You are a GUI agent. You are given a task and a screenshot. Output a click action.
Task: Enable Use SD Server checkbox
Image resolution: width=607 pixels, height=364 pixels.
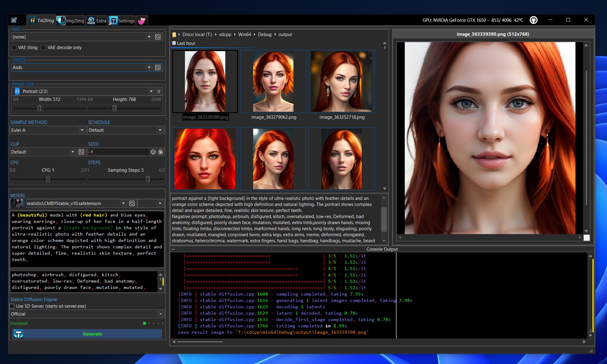point(12,306)
